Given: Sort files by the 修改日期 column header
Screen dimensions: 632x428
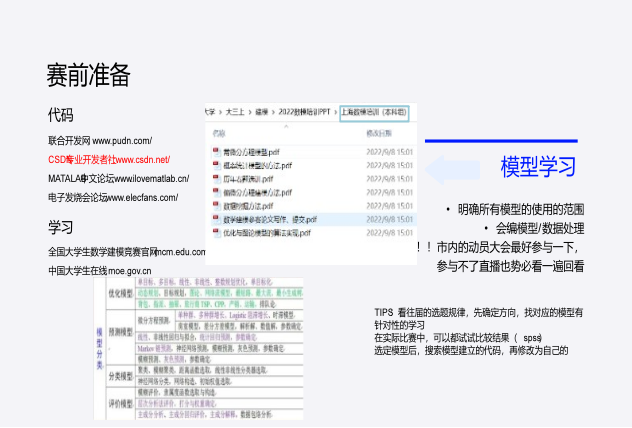Looking at the screenshot, I should click(378, 132).
